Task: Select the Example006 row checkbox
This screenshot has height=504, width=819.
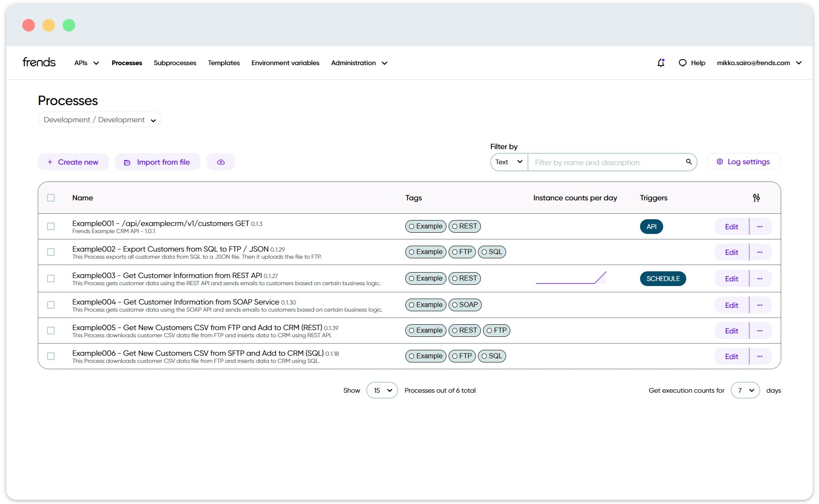Action: click(51, 356)
